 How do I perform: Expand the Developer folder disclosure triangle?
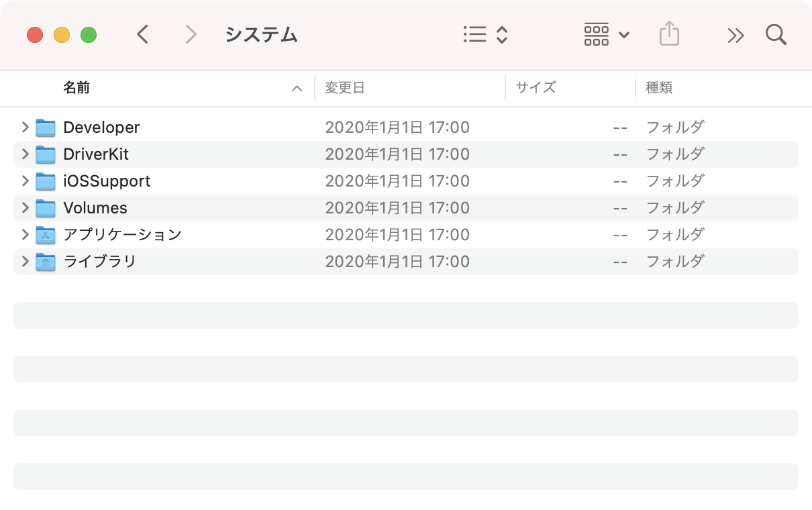[x=24, y=127]
